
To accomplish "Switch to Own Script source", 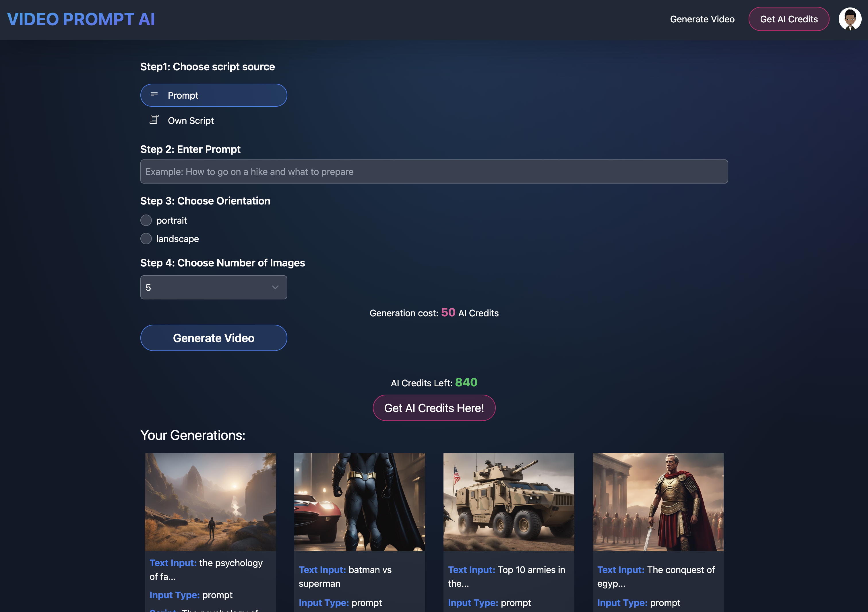I will 191,120.
